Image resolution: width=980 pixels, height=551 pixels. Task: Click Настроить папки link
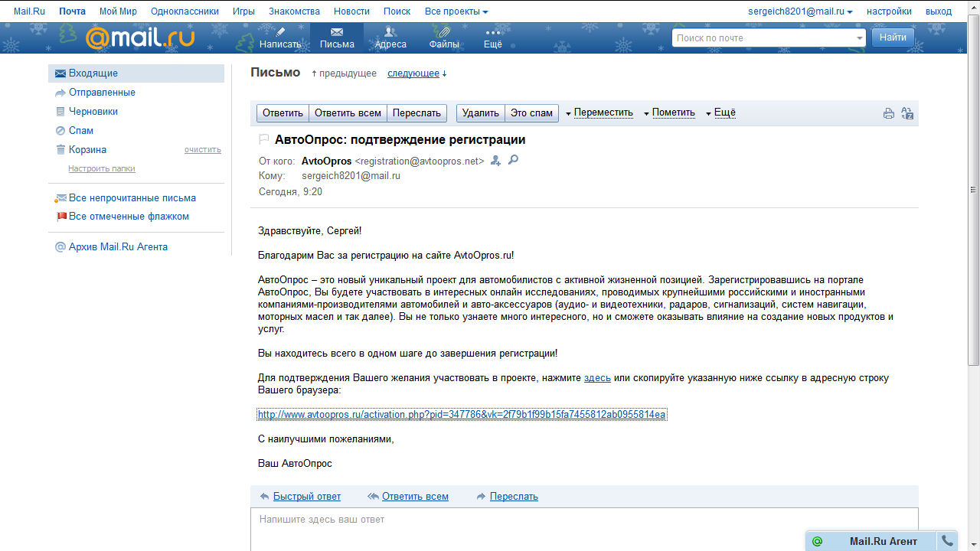click(102, 168)
